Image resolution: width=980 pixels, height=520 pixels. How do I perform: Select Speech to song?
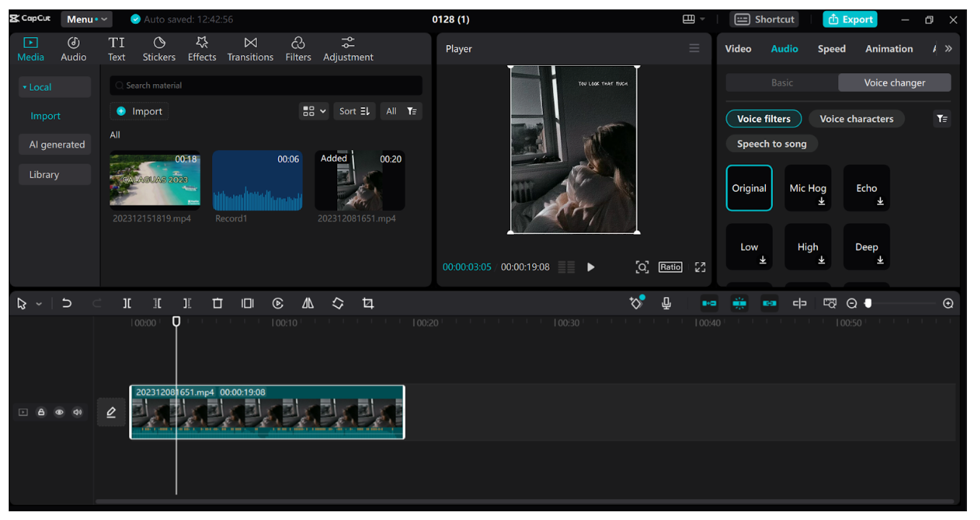(772, 143)
